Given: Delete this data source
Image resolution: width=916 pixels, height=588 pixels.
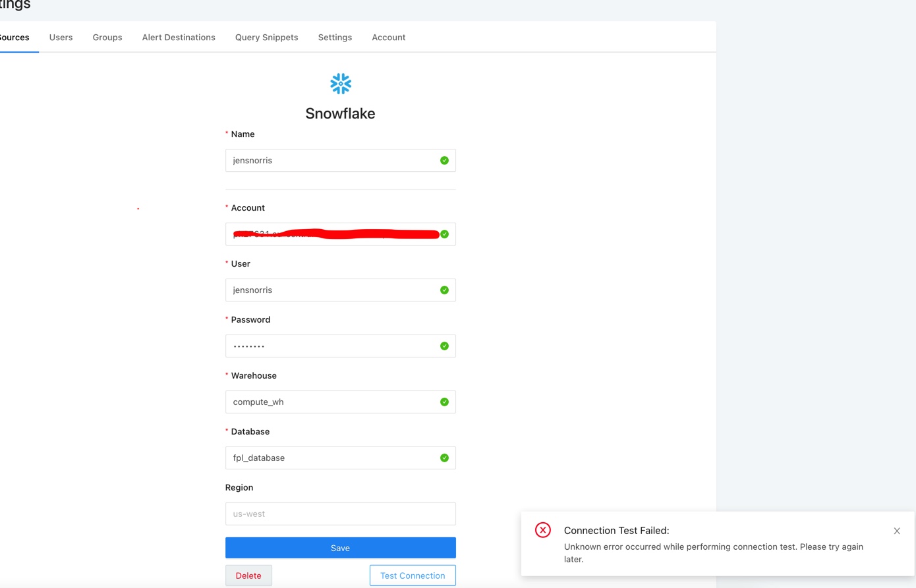Looking at the screenshot, I should click(x=248, y=575).
